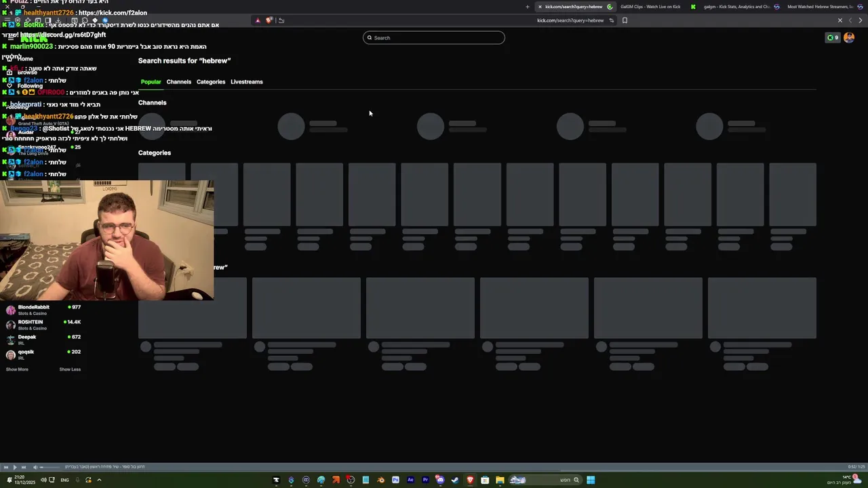Open a new browser tab with plus
The height and width of the screenshot is (488, 868).
(527, 7)
